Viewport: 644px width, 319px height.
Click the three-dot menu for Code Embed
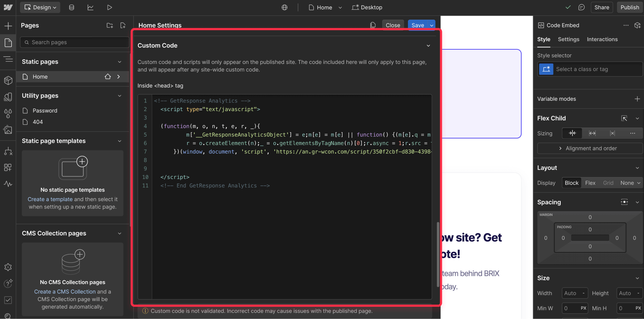click(x=626, y=25)
